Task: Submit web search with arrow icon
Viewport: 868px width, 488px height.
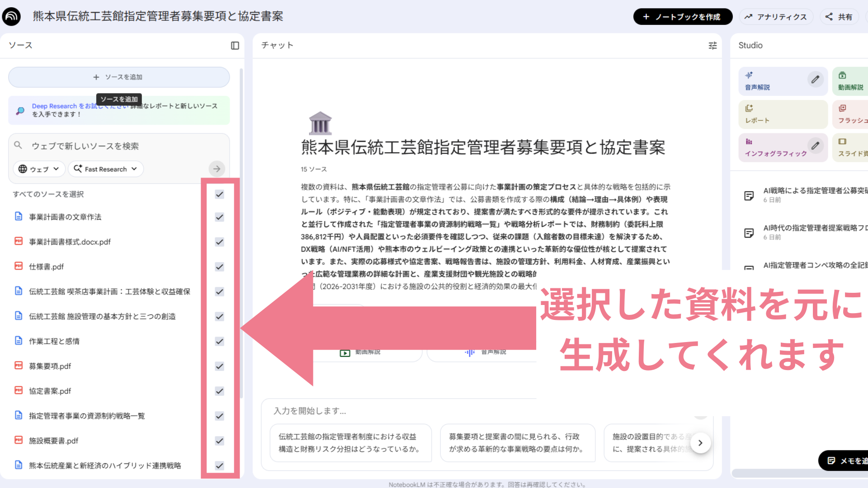Action: point(217,169)
